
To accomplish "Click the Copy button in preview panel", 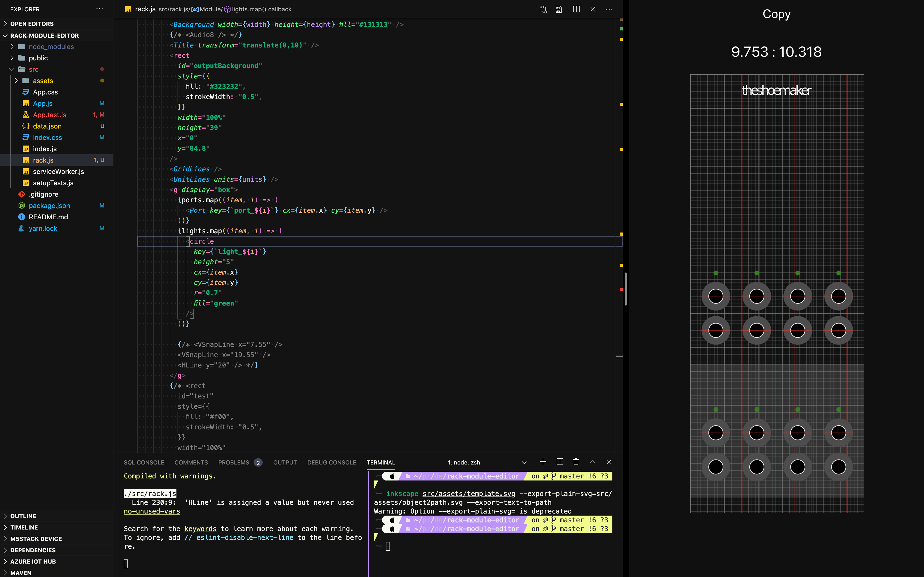I will pos(776,14).
